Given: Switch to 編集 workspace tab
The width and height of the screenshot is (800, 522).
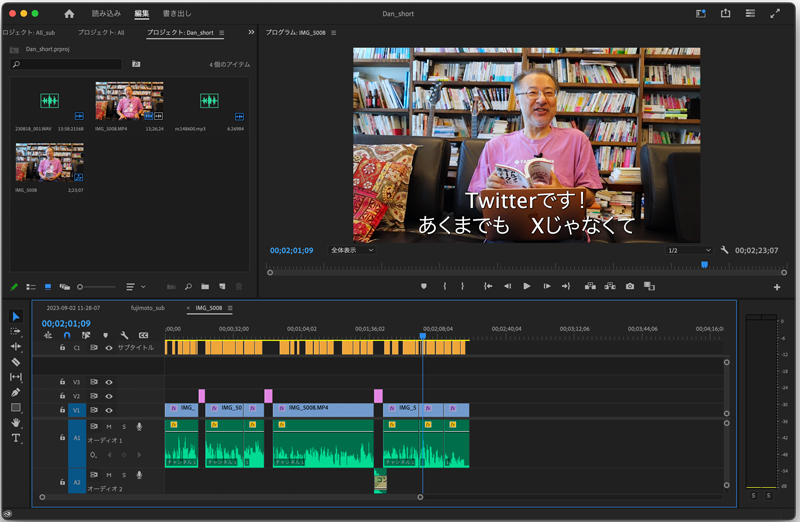Looking at the screenshot, I should [x=141, y=14].
